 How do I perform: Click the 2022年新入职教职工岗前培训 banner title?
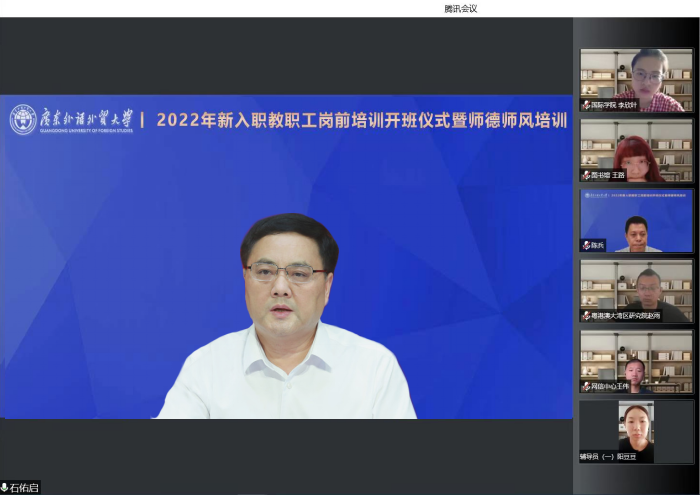[x=361, y=121]
